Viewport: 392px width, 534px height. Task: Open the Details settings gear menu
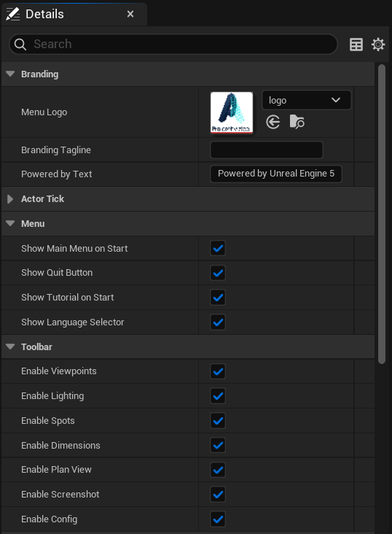click(x=378, y=44)
